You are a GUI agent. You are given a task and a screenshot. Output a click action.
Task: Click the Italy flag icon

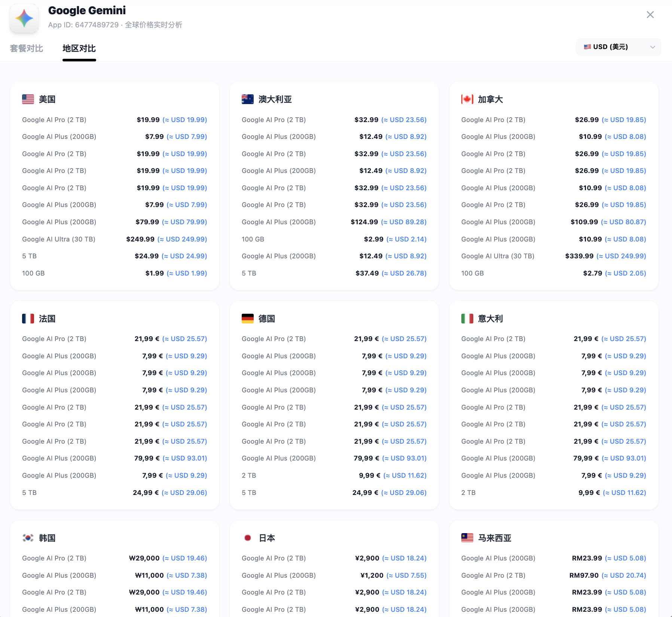coord(467,319)
